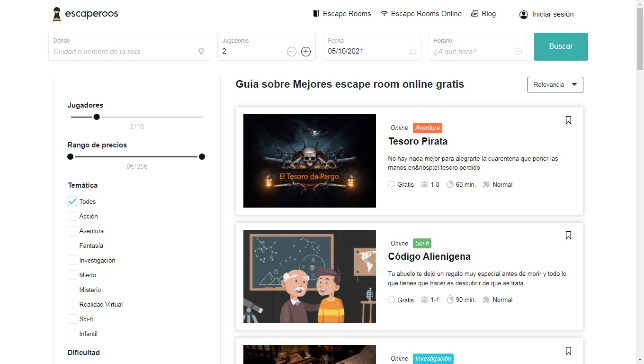Click the minimum price slider handle
Image resolution: width=644 pixels, height=364 pixels.
click(71, 156)
